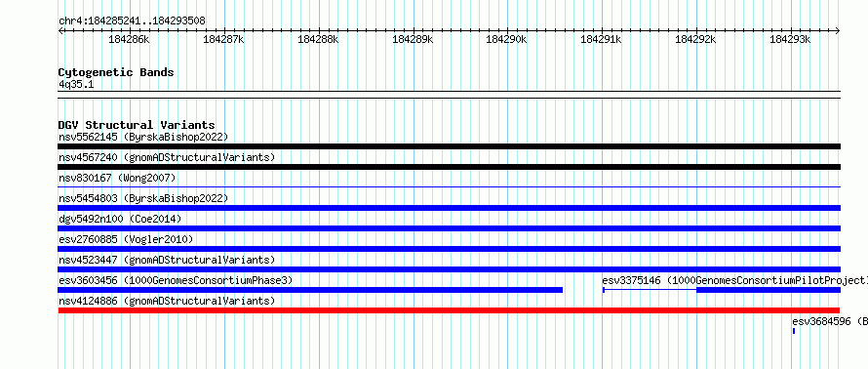This screenshot has height=369, width=868.
Task: Open the nsv830167 (Wong2007) label
Action: pyautogui.click(x=117, y=178)
